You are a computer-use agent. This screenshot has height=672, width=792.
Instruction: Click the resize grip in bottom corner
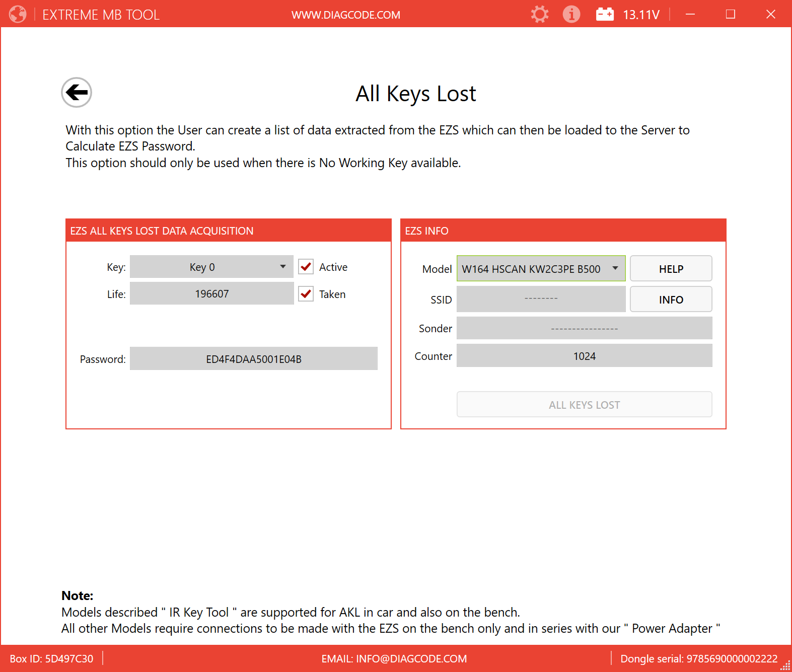click(785, 666)
